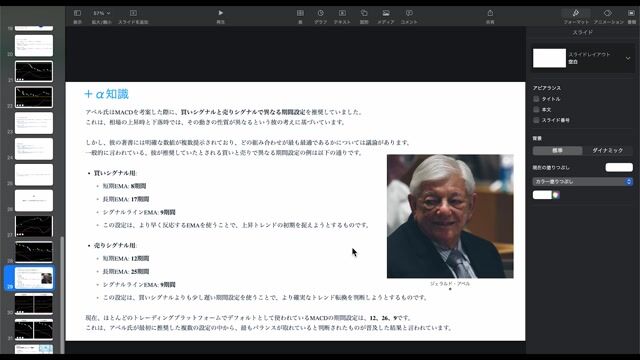Click the current fill white swatch

619,167
